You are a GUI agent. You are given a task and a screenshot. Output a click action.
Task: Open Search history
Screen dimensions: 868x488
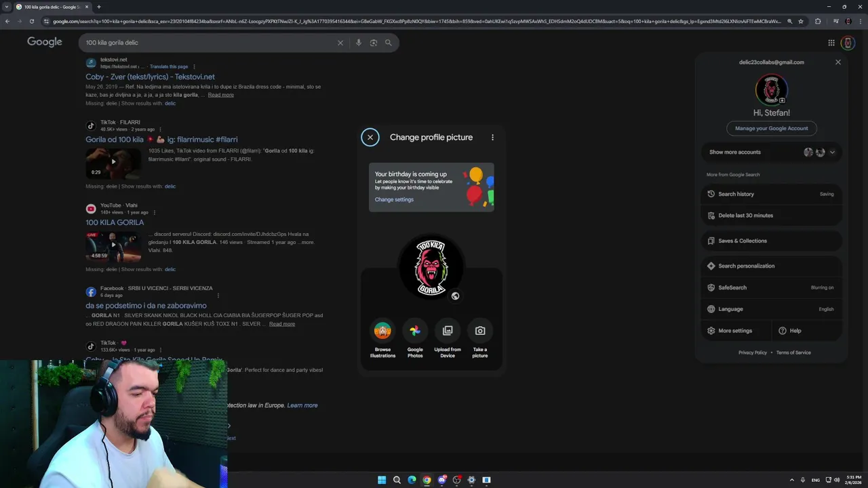point(772,194)
